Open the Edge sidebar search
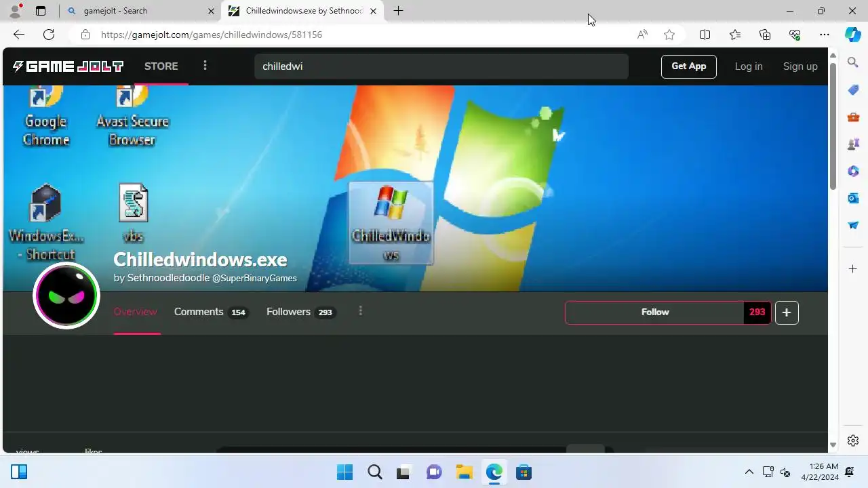 853,62
